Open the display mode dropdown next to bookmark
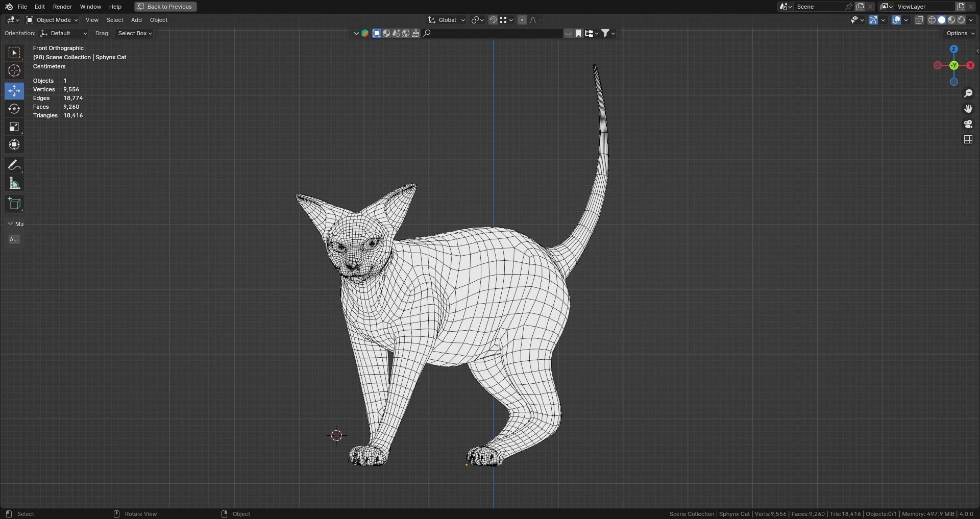980x519 pixels. [592, 33]
